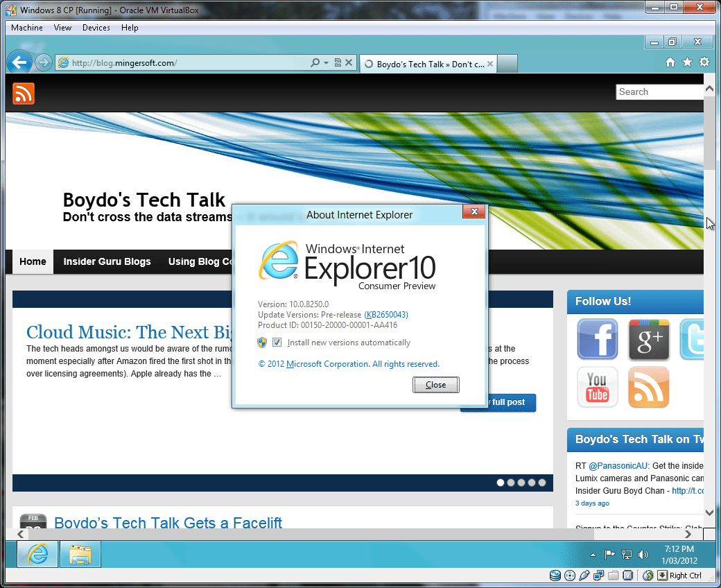Open the VirtualBox Help menu
The height and width of the screenshot is (588, 721).
130,28
